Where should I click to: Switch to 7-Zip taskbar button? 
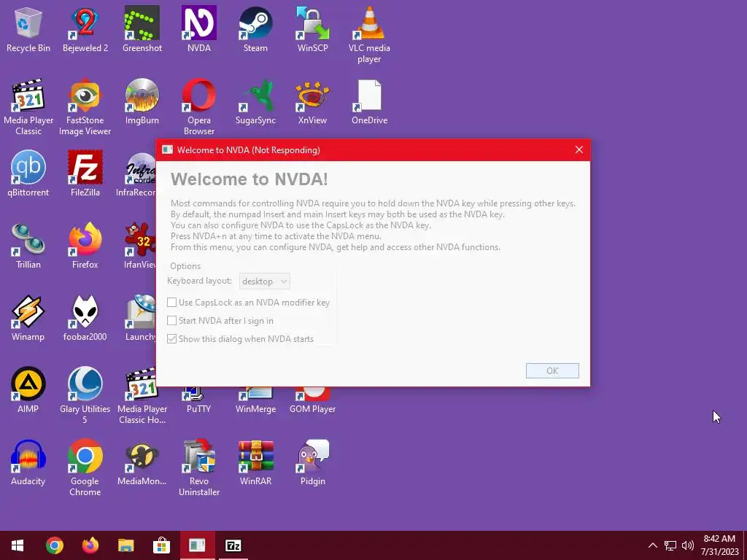233,545
